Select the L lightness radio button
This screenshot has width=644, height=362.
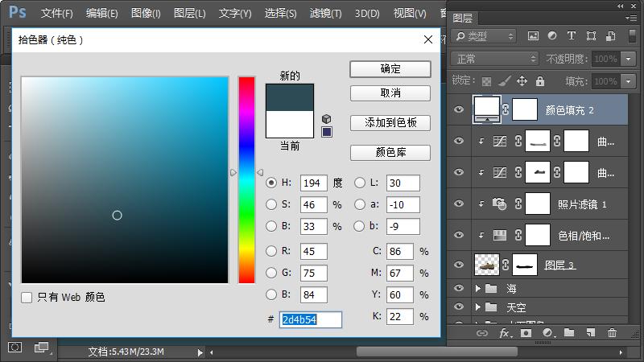(x=359, y=183)
